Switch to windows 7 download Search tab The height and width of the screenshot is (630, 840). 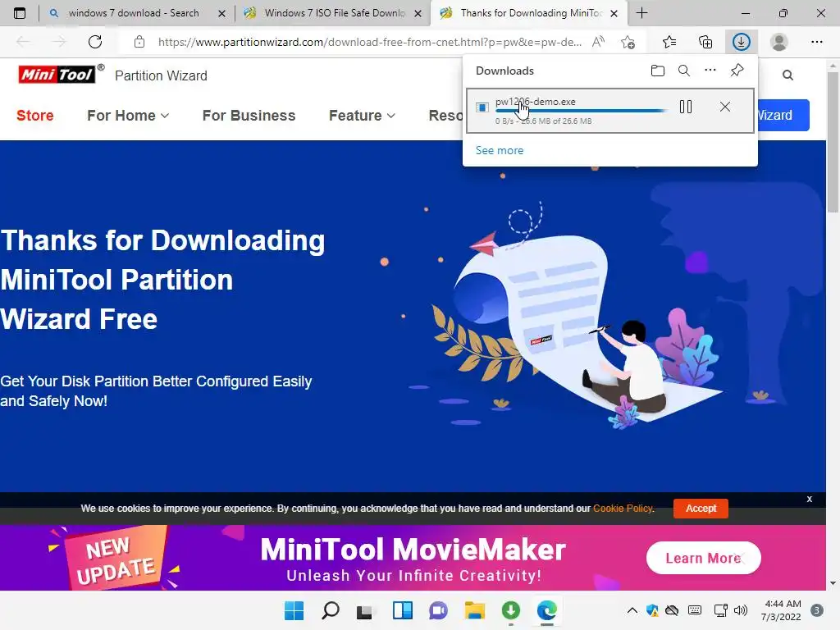pos(134,13)
